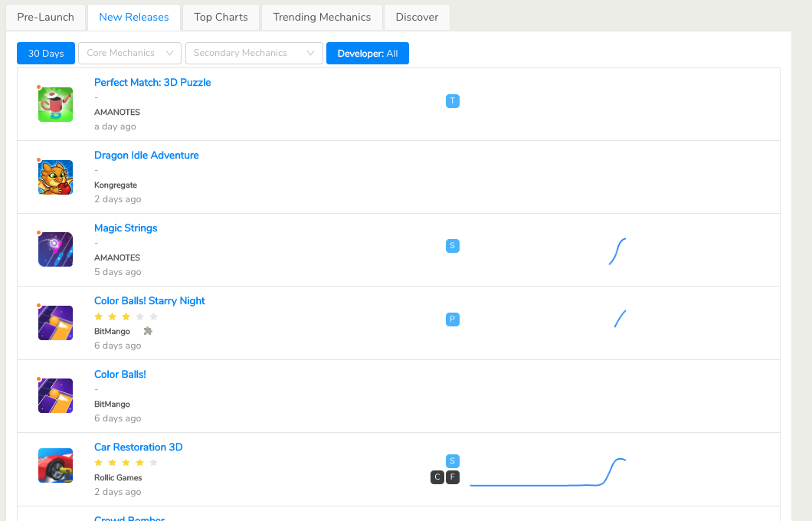Expand the Secondary Mechanics dropdown
This screenshot has height=521, width=812.
click(254, 54)
